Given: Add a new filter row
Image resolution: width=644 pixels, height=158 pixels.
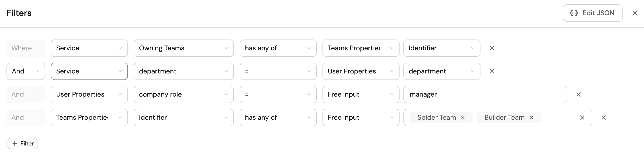Looking at the screenshot, I should pyautogui.click(x=22, y=144).
